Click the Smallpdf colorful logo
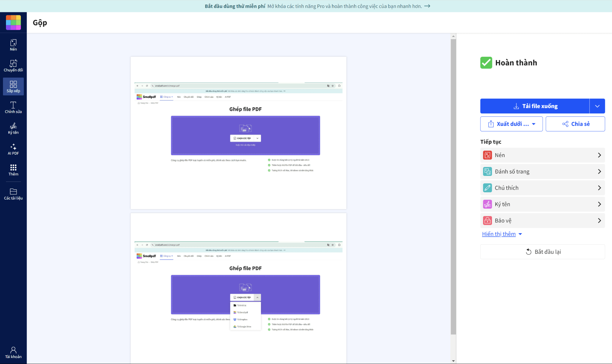Screen dimensions: 612x364 pyautogui.click(x=13, y=23)
